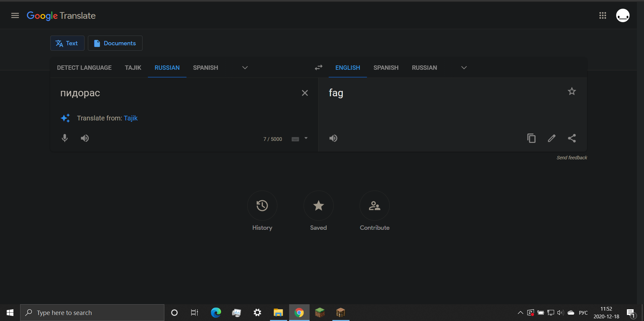644x321 pixels.
Task: Select Detect Language as source
Action: click(x=84, y=68)
